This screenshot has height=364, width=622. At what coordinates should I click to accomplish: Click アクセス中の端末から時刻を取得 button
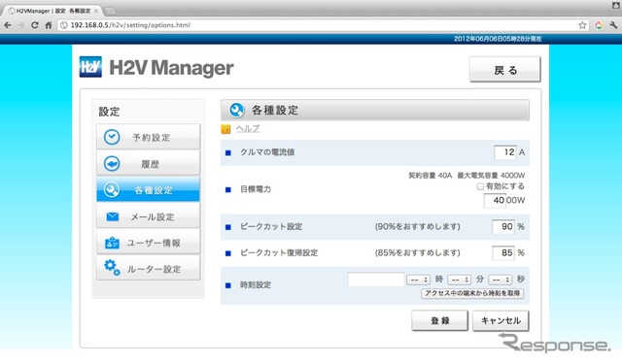(472, 293)
